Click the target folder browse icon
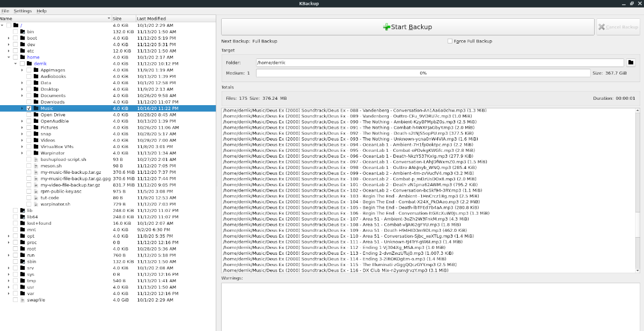The height and width of the screenshot is (331, 644). 631,63
